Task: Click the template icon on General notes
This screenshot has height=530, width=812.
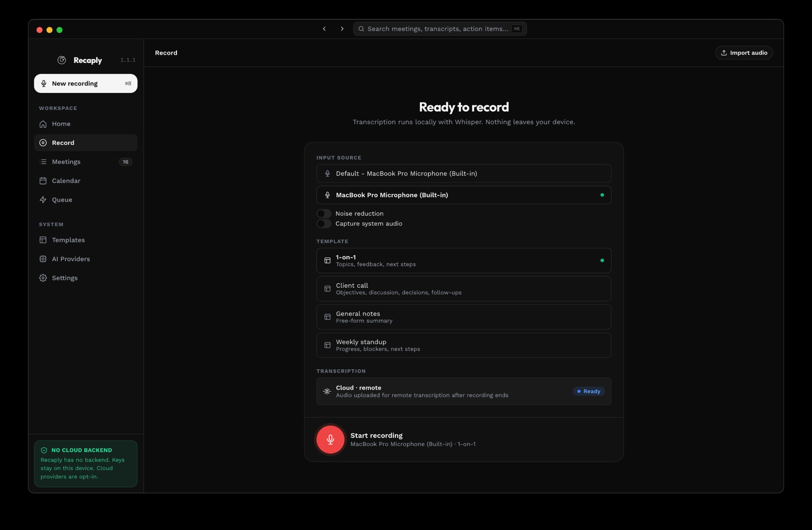Action: (x=327, y=317)
